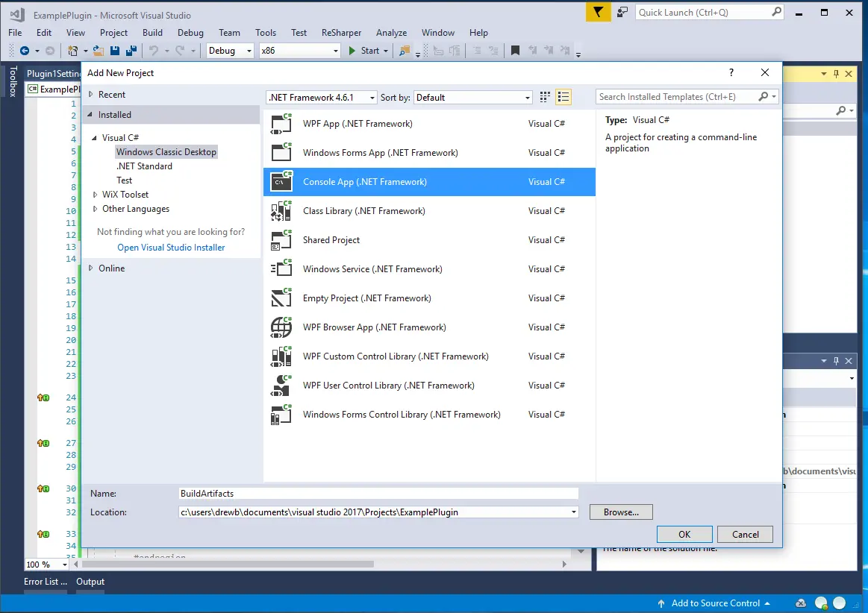Click the Cancel button
The image size is (868, 613).
(745, 535)
